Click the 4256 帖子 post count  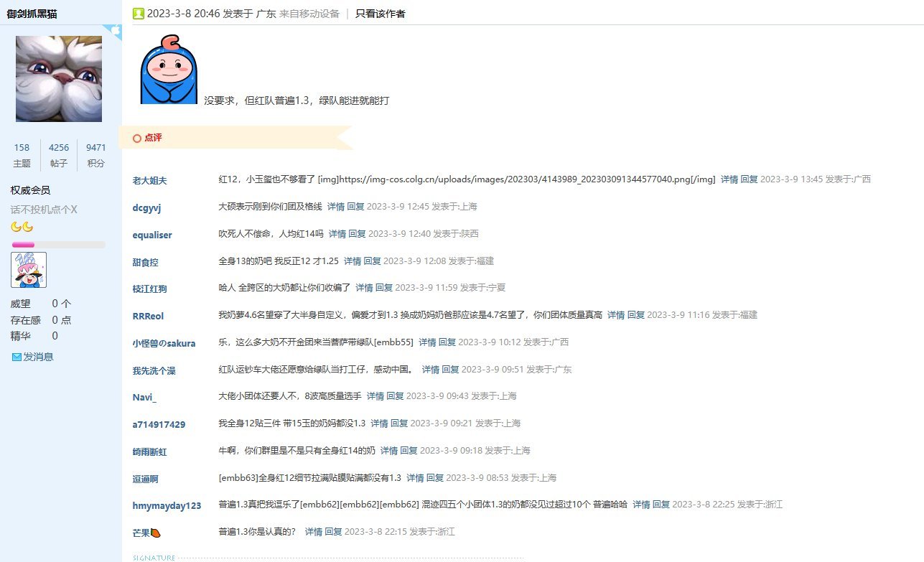(59, 147)
